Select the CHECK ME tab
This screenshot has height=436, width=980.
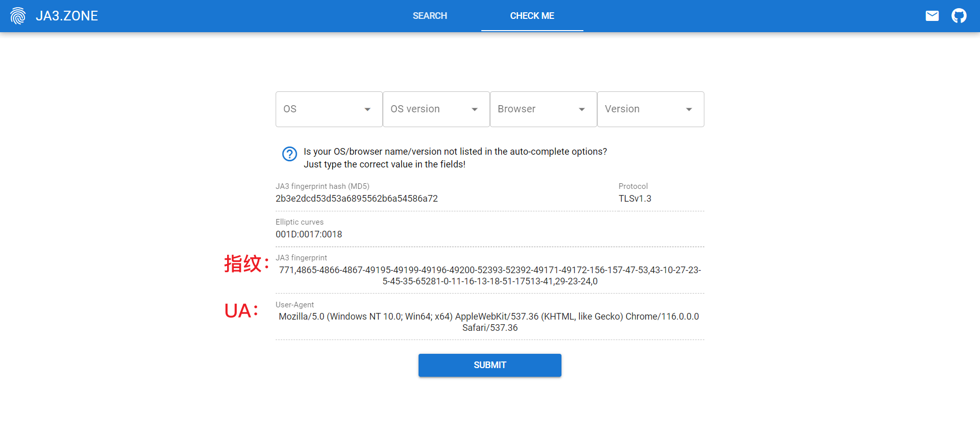click(532, 16)
